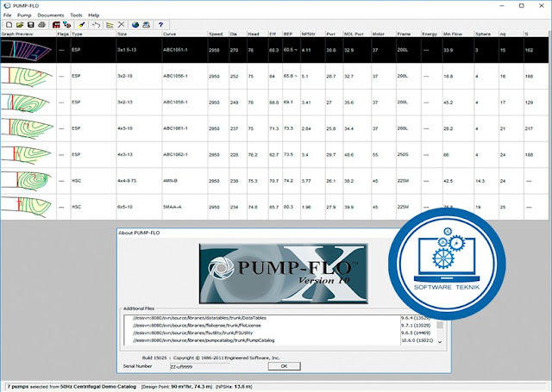The width and height of the screenshot is (552, 392).
Task: Click the Additional Files scrollbar thumb
Action: click(x=440, y=325)
